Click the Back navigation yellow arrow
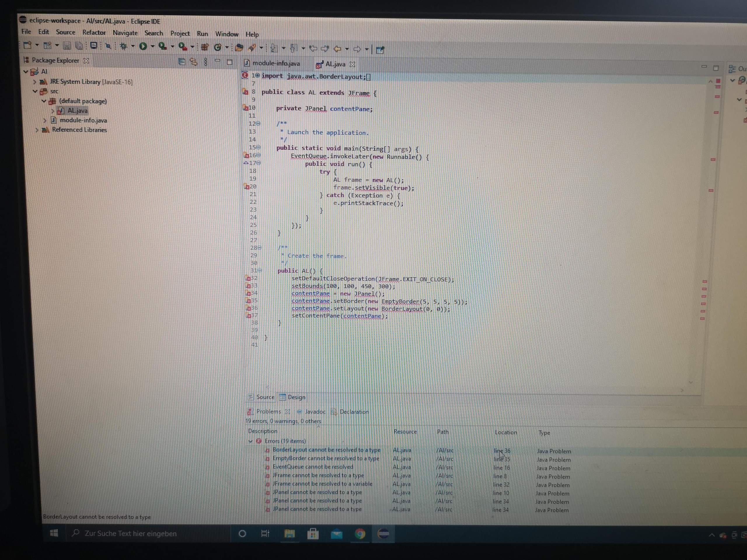The height and width of the screenshot is (560, 747). pos(337,49)
